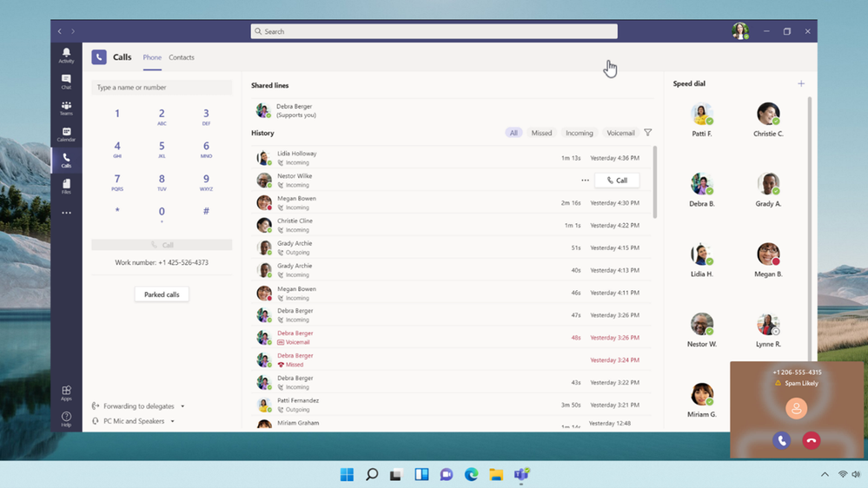Click the Search box at top
Screen dimensions: 868x488
click(434, 31)
